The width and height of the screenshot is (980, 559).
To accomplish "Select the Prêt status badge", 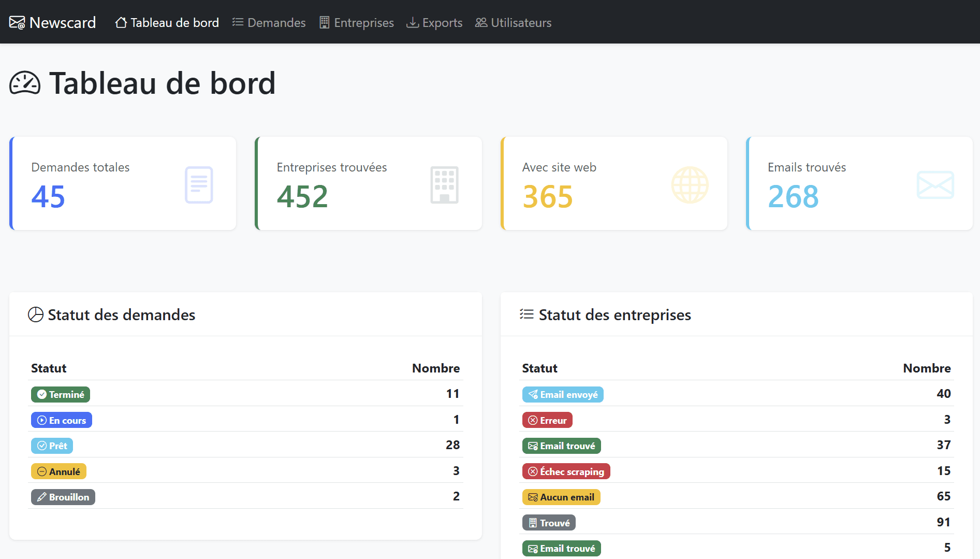I will (x=52, y=446).
